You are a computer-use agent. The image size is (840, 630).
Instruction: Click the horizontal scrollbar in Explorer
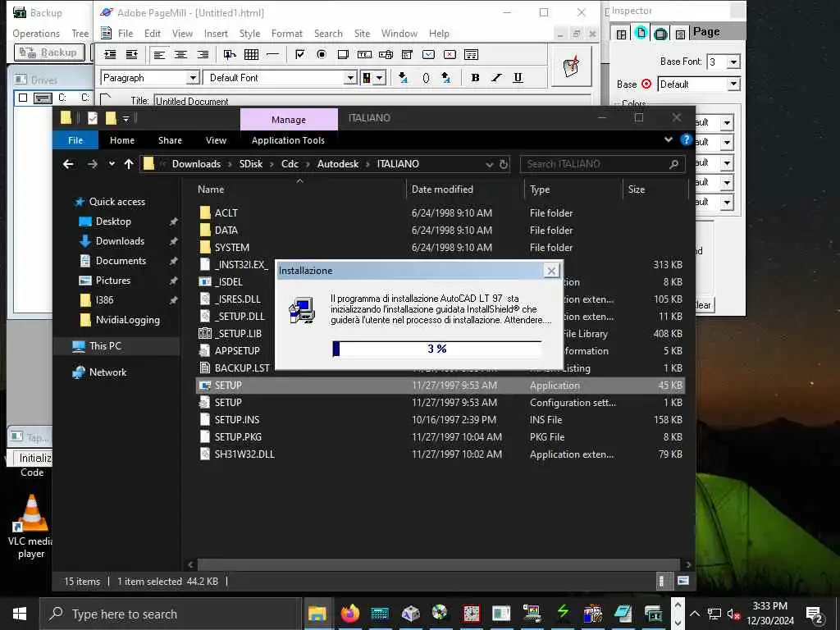coord(440,564)
